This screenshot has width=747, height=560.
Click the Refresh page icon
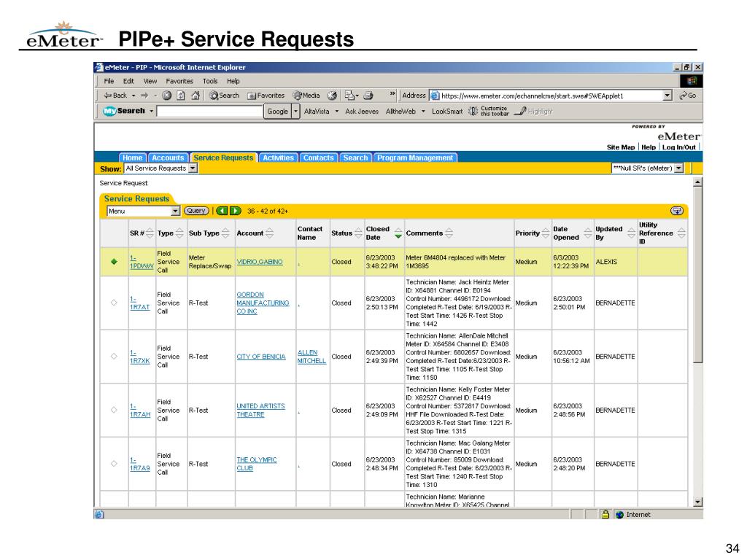(x=181, y=96)
